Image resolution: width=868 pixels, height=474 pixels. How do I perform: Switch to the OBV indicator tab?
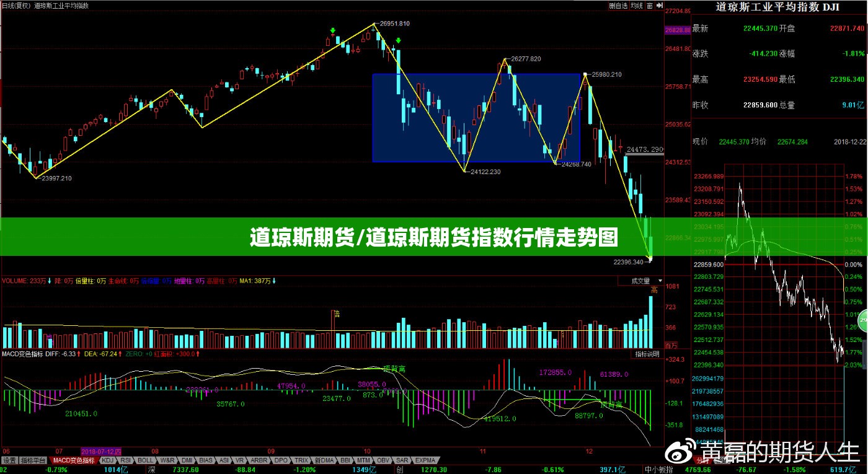tap(383, 460)
